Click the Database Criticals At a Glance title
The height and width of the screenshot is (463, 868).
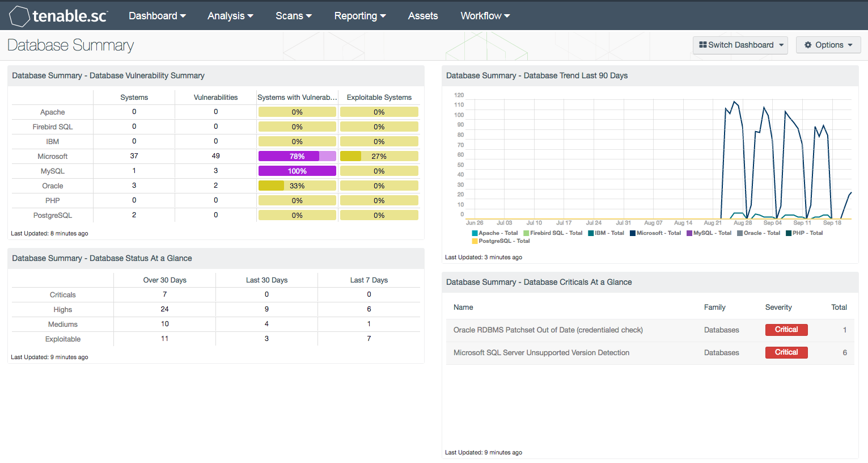539,282
